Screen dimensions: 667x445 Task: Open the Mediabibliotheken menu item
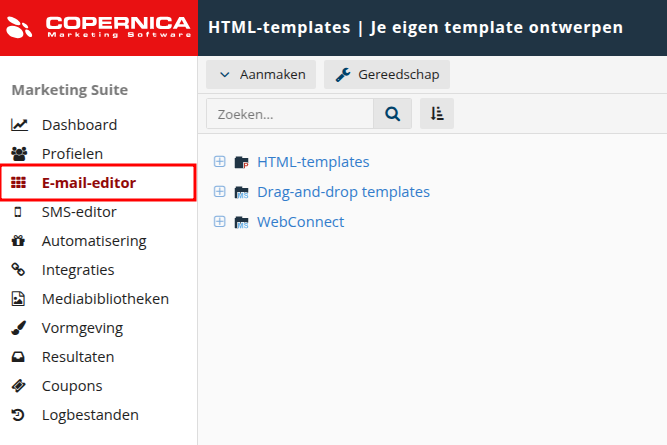coord(105,299)
